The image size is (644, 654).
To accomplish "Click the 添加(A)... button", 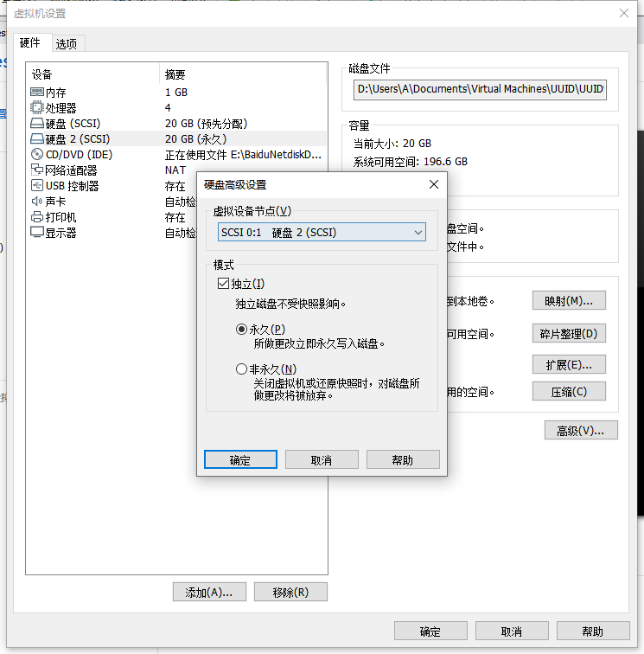I will coord(209,593).
